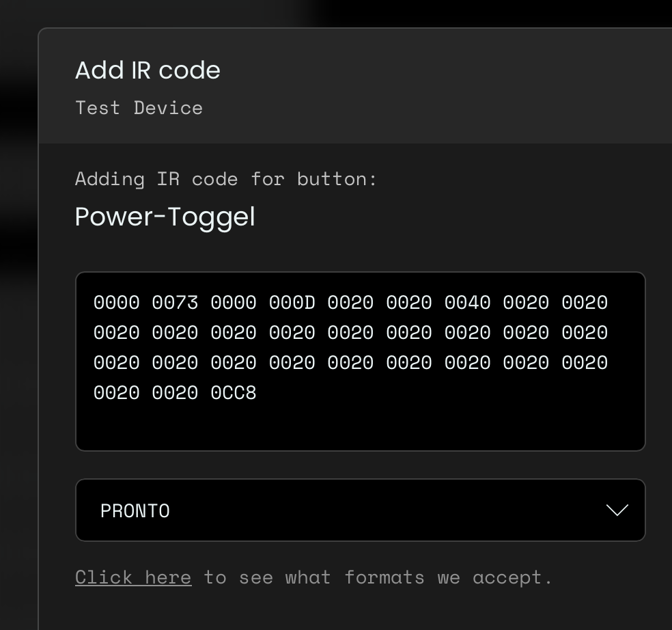
Task: Click the blank end of the first code line
Action: (x=626, y=302)
